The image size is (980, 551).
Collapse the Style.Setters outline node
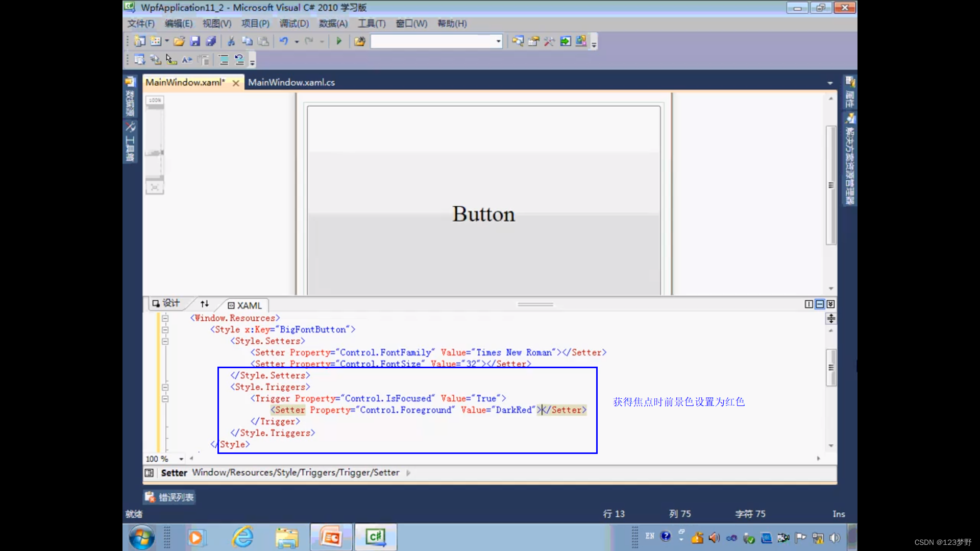pyautogui.click(x=165, y=341)
